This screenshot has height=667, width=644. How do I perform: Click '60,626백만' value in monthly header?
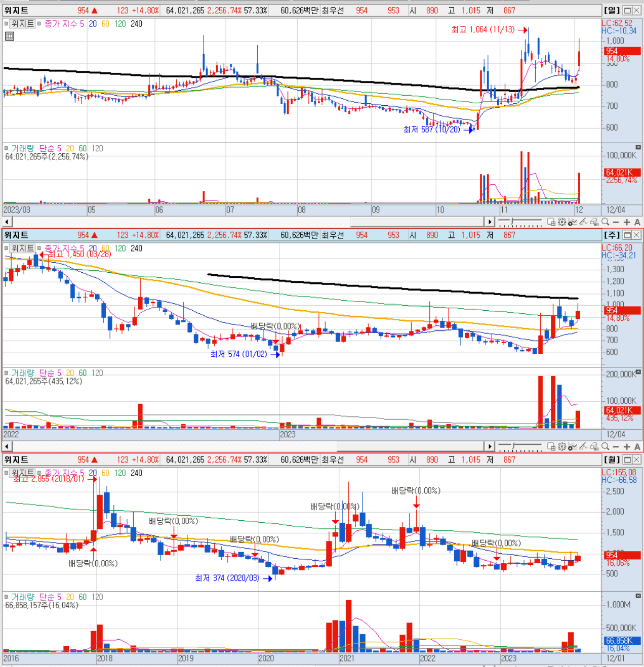[300, 460]
